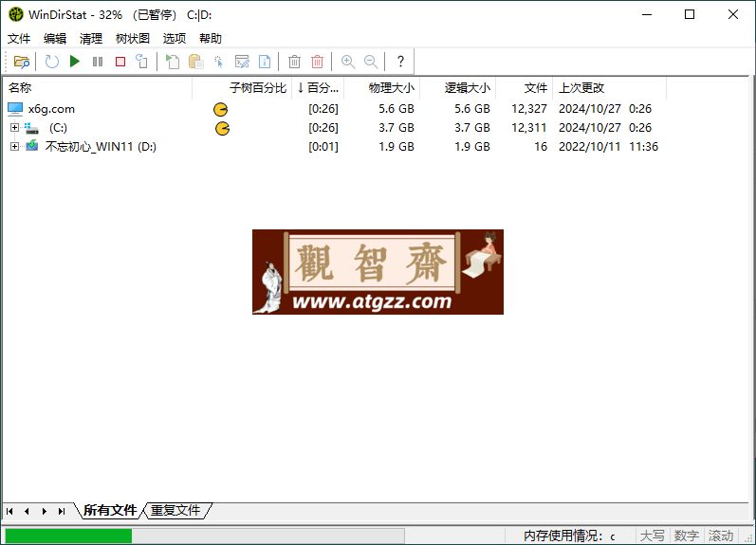Image resolution: width=756 pixels, height=545 pixels.
Task: Click the computer icon beside x6g.com
Action: tap(15, 109)
